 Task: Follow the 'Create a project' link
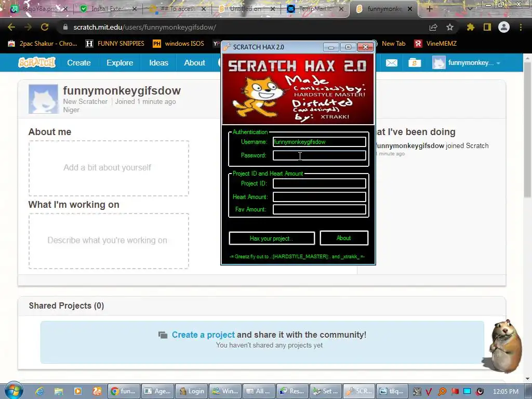(203, 335)
